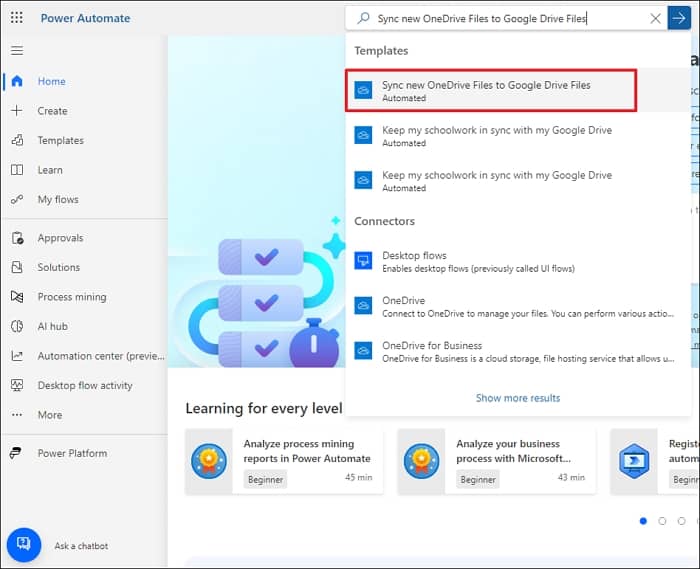Screen dimensions: 700x569
Task: Select Desktop flows connector result
Action: [x=518, y=261]
